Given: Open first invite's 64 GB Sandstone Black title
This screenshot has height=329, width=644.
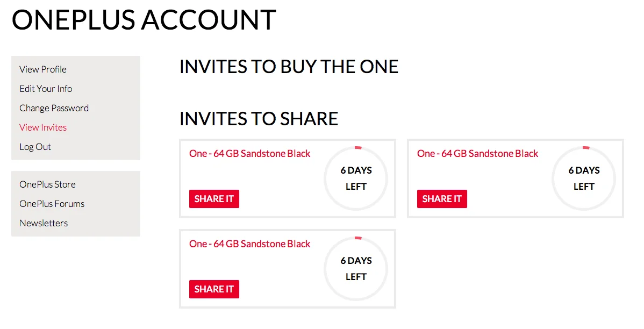Looking at the screenshot, I should pos(250,154).
